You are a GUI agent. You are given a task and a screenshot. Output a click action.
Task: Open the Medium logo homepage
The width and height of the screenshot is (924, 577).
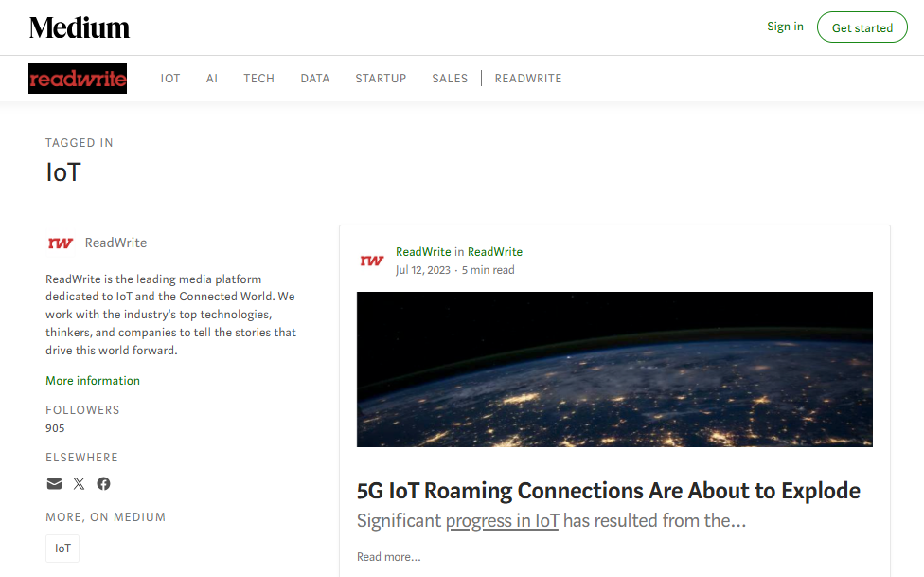[x=80, y=27]
